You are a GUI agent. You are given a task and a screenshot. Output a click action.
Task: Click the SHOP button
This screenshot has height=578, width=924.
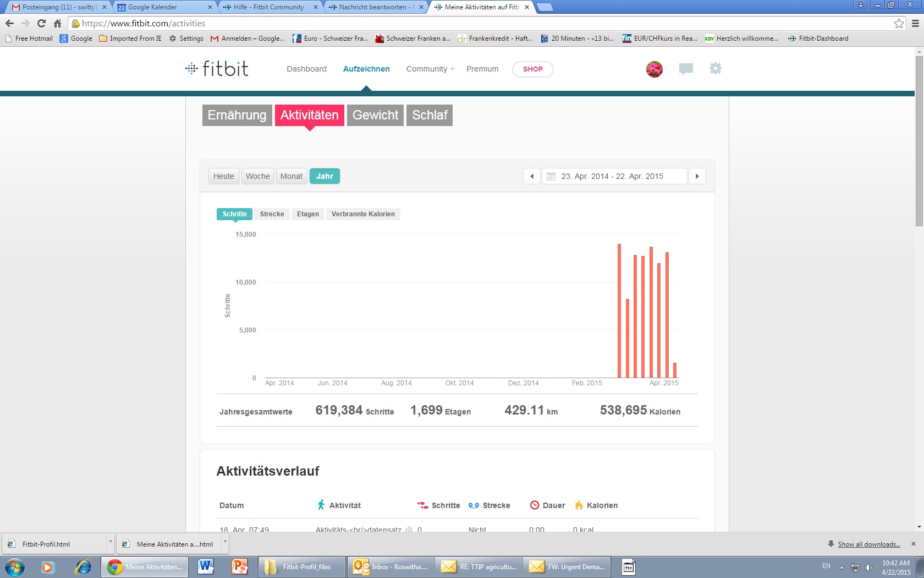(532, 69)
